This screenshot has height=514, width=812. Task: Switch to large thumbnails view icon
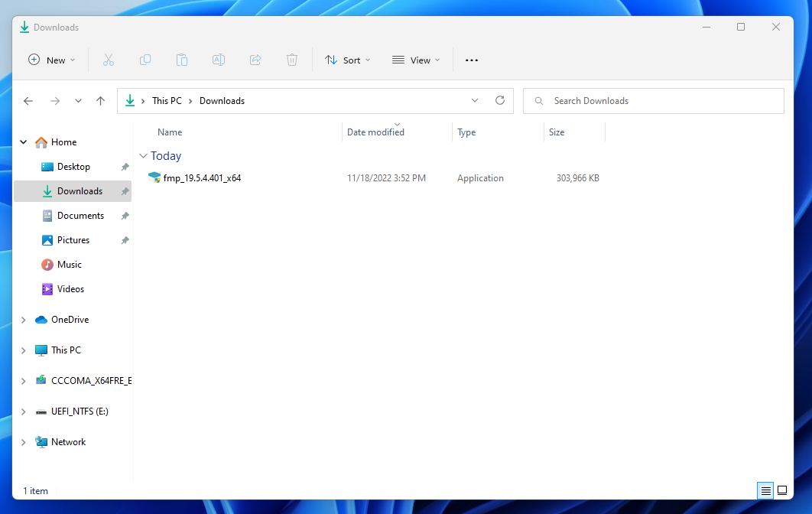pos(782,490)
